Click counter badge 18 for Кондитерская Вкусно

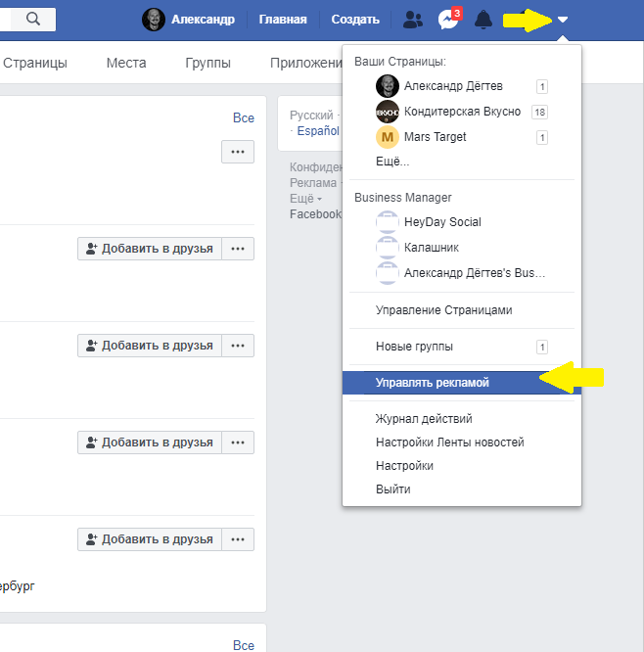coord(539,112)
